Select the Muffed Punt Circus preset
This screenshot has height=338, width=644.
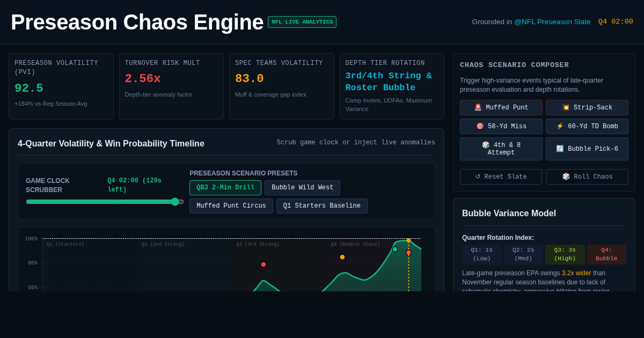point(231,206)
